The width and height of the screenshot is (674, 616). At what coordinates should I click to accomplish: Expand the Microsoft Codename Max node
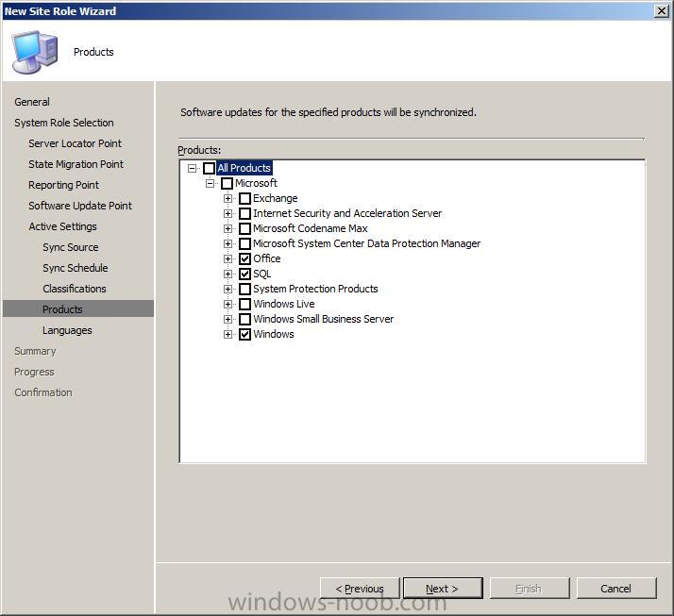click(x=227, y=228)
